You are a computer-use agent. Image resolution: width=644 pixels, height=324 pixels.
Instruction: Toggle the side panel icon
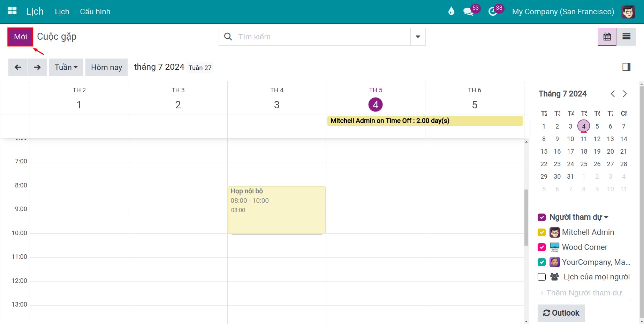click(626, 67)
